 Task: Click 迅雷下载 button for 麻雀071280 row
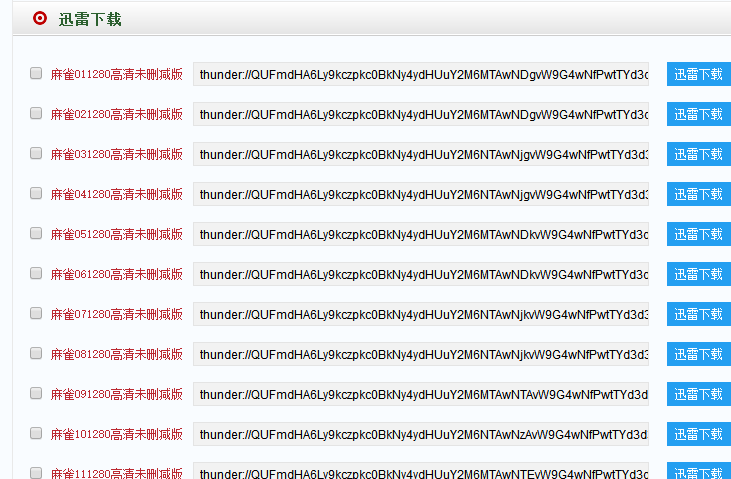pyautogui.click(x=699, y=314)
